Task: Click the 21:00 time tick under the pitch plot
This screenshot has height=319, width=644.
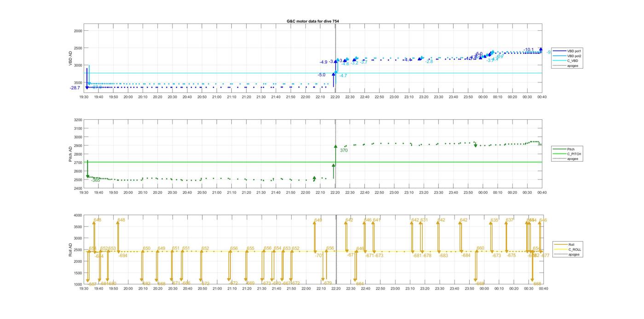Action: coord(217,193)
